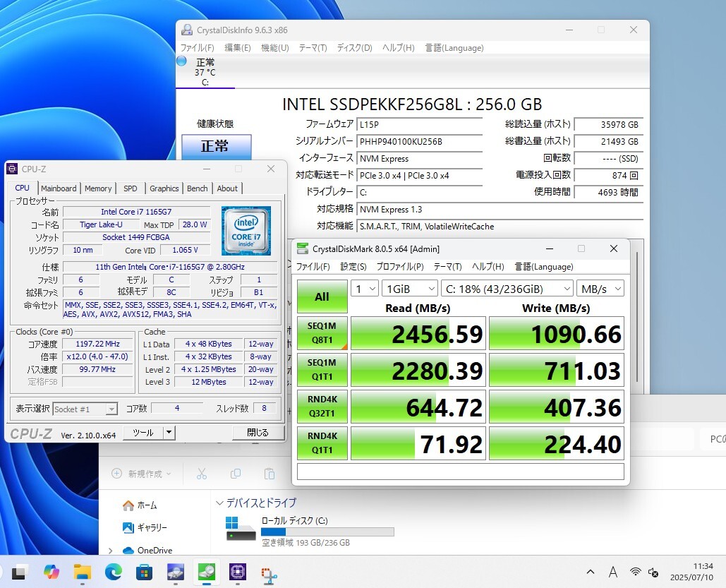Image resolution: width=726 pixels, height=588 pixels.
Task: Run SEQ1M Q8T1 test
Action: pyautogui.click(x=322, y=333)
